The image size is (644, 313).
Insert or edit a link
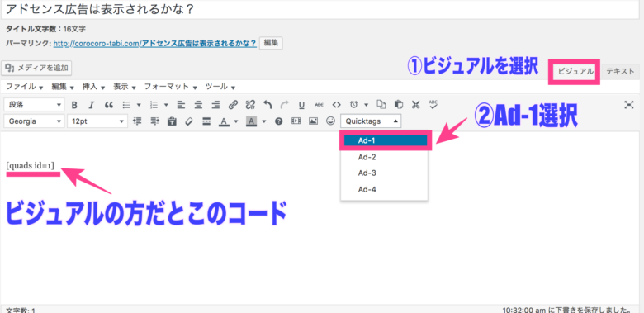[x=233, y=105]
